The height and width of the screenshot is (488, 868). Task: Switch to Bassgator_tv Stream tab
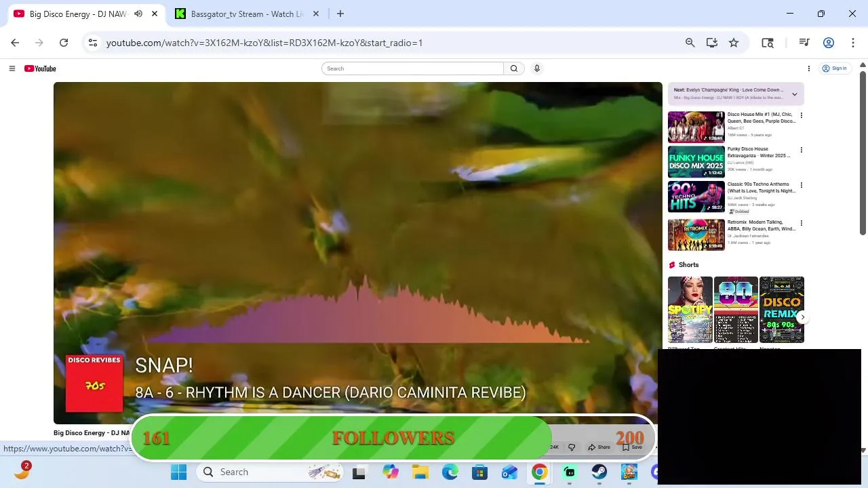[247, 14]
